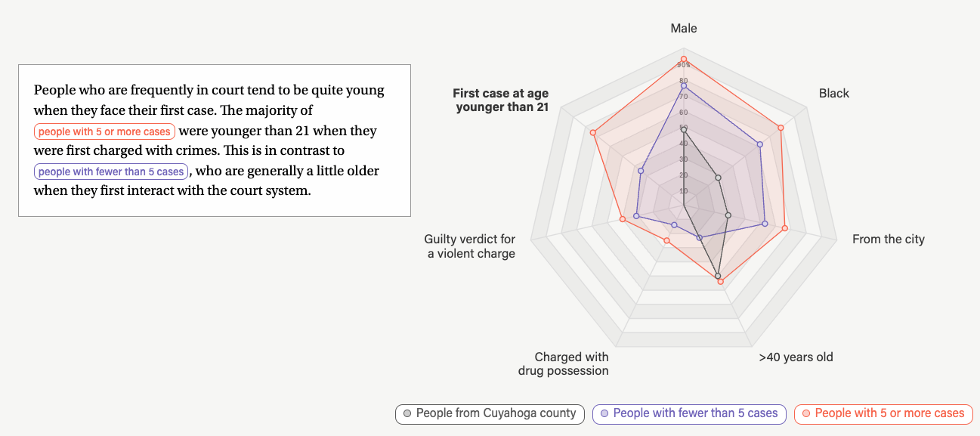Select the red marker on the From the city axis
The width and height of the screenshot is (980, 436).
coord(784,227)
